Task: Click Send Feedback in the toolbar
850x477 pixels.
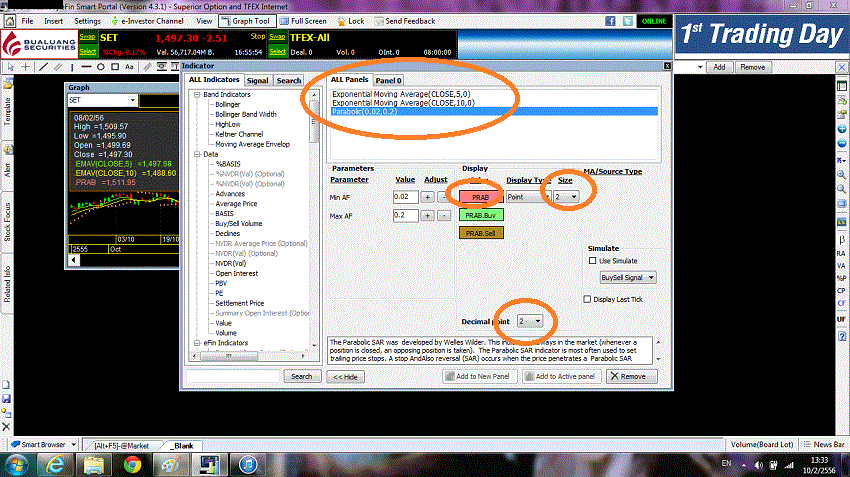Action: (405, 21)
